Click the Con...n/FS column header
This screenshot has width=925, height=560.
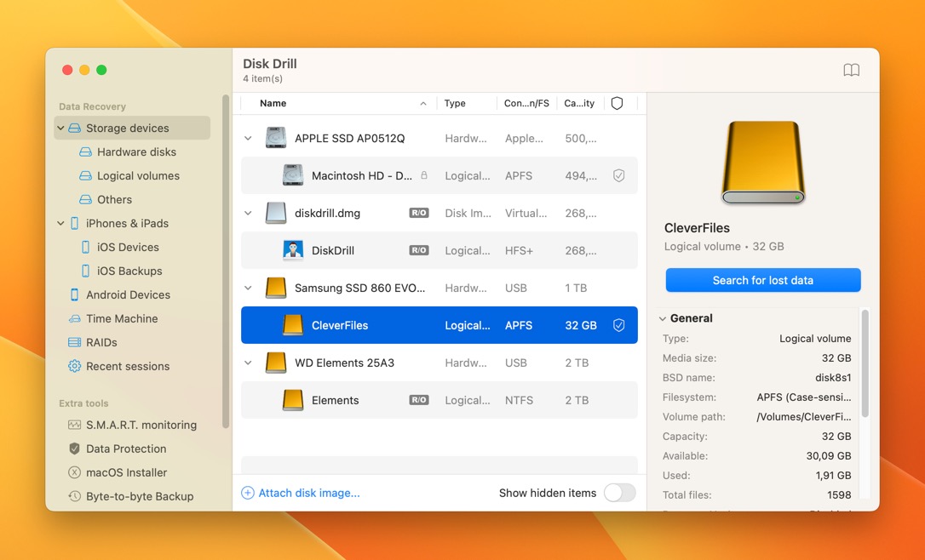click(x=526, y=103)
